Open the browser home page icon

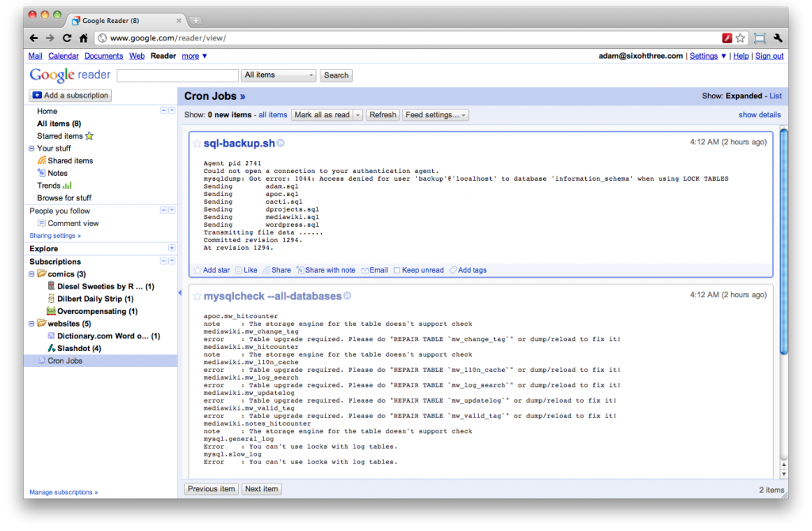(83, 38)
